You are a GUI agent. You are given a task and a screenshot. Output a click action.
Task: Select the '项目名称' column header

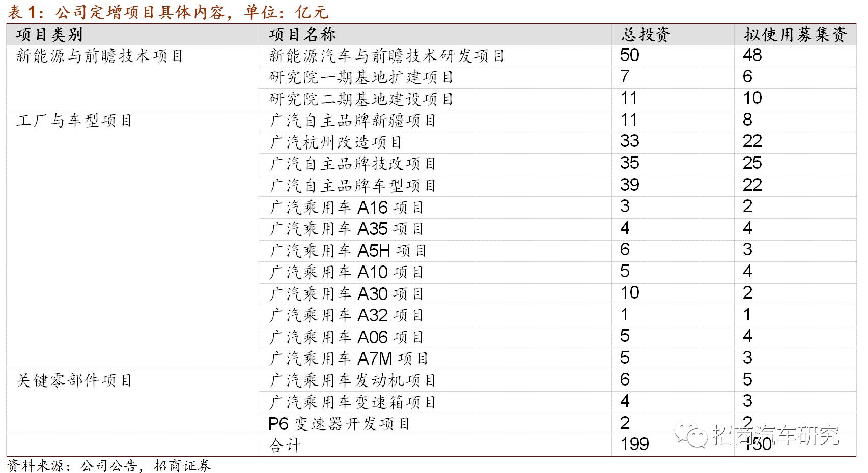click(302, 35)
